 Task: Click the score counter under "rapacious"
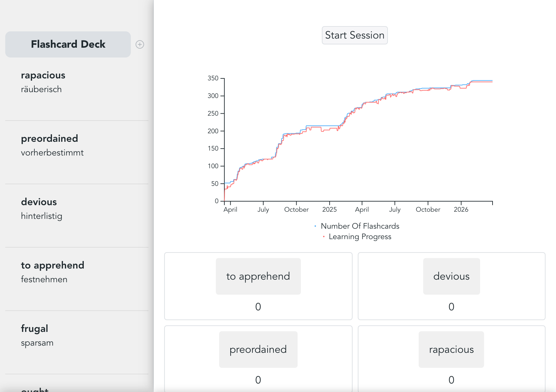click(x=451, y=380)
